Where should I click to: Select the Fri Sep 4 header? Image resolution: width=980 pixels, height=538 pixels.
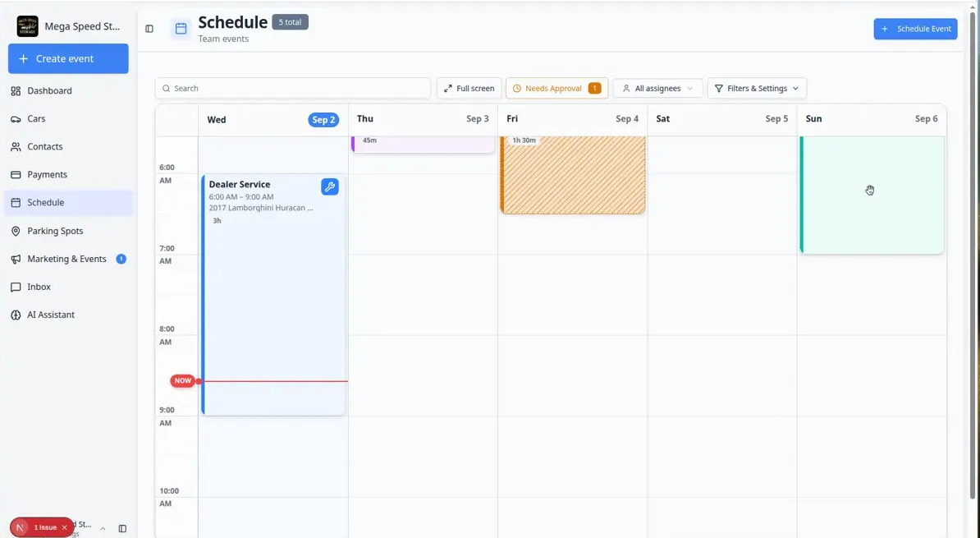pyautogui.click(x=573, y=119)
